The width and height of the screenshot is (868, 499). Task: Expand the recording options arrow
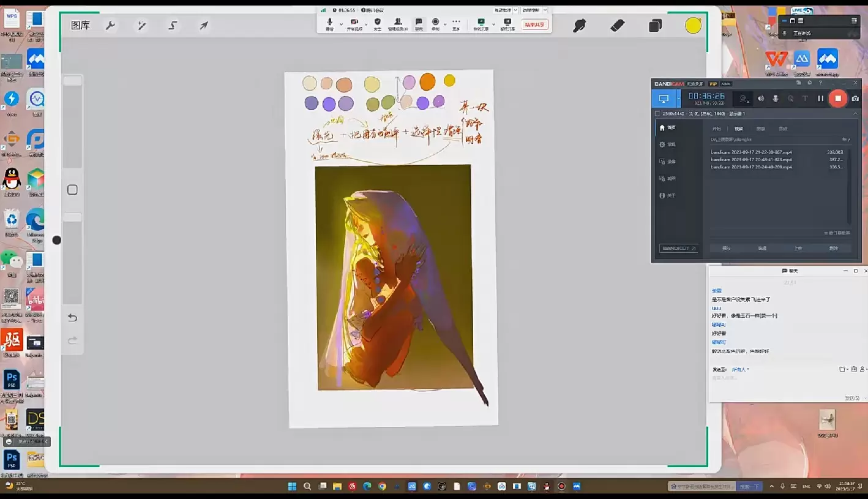click(x=444, y=24)
